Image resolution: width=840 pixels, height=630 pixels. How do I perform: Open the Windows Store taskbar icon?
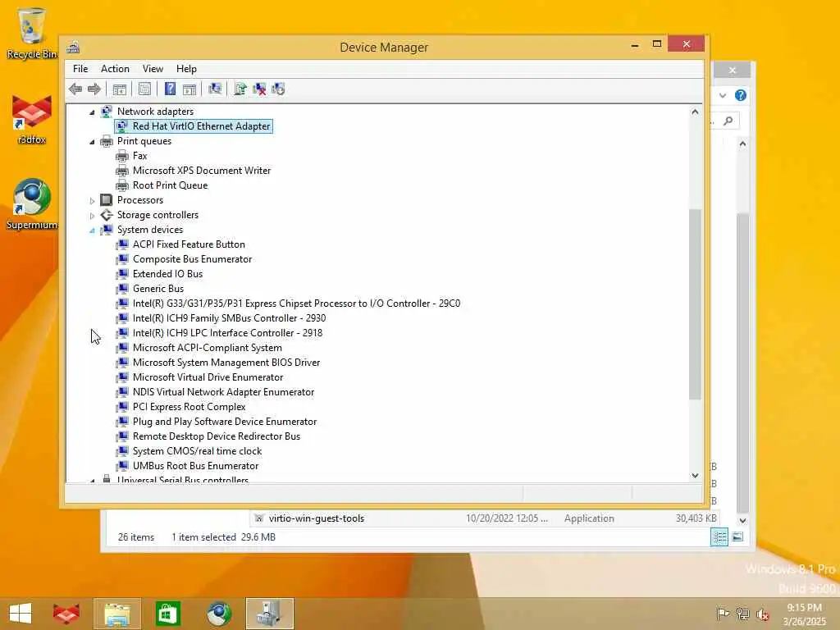point(167,614)
